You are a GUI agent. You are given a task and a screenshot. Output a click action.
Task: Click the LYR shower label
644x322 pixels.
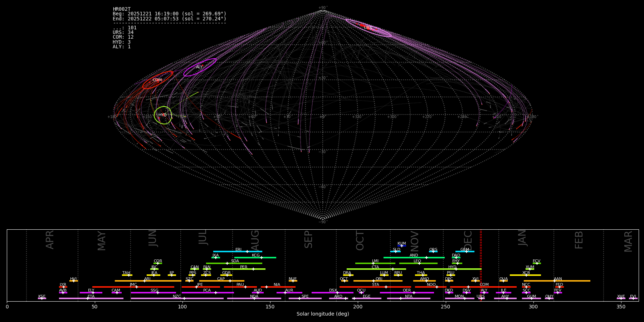[x=63, y=285]
